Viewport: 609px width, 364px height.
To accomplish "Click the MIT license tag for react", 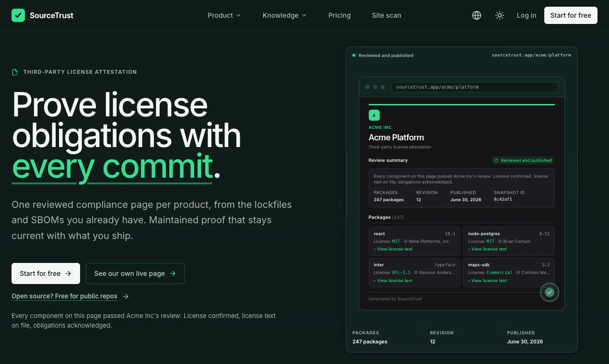I will 396,241.
